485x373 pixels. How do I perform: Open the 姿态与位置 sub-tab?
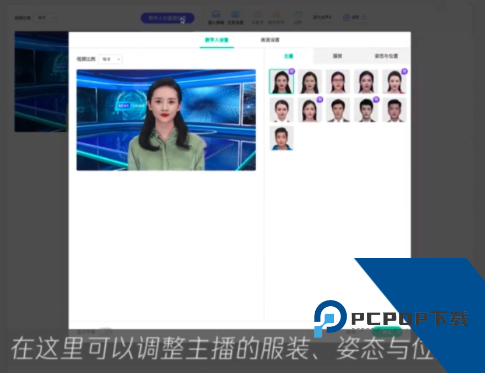point(386,56)
